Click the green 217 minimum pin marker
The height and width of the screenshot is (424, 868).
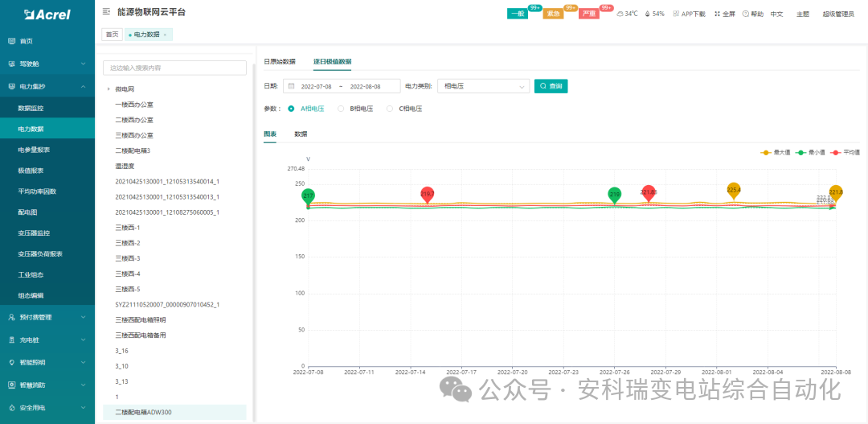click(309, 197)
